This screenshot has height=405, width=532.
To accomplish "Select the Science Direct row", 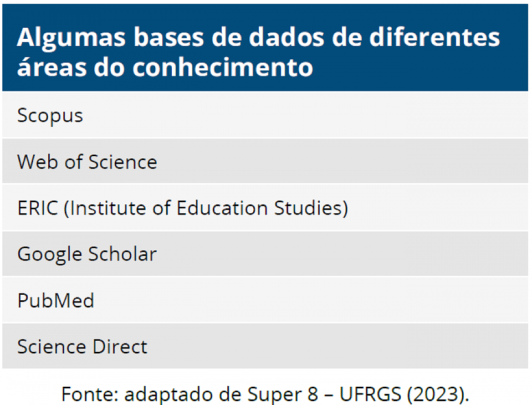I will 265,346.
